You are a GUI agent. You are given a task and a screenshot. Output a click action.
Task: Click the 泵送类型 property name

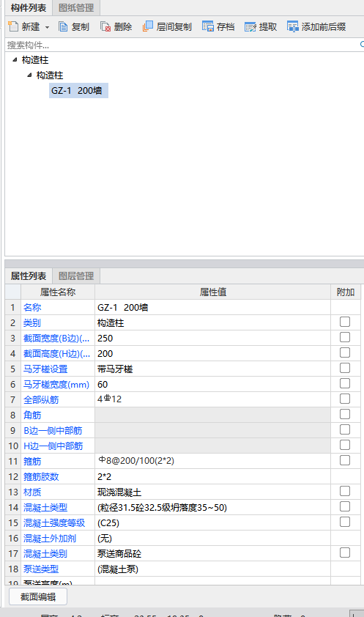(41, 569)
